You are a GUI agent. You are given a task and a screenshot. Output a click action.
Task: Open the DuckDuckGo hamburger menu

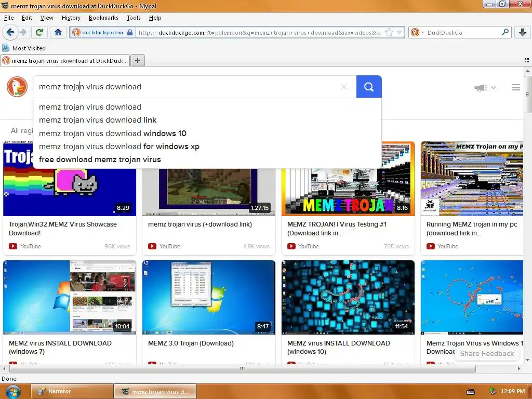[516, 87]
